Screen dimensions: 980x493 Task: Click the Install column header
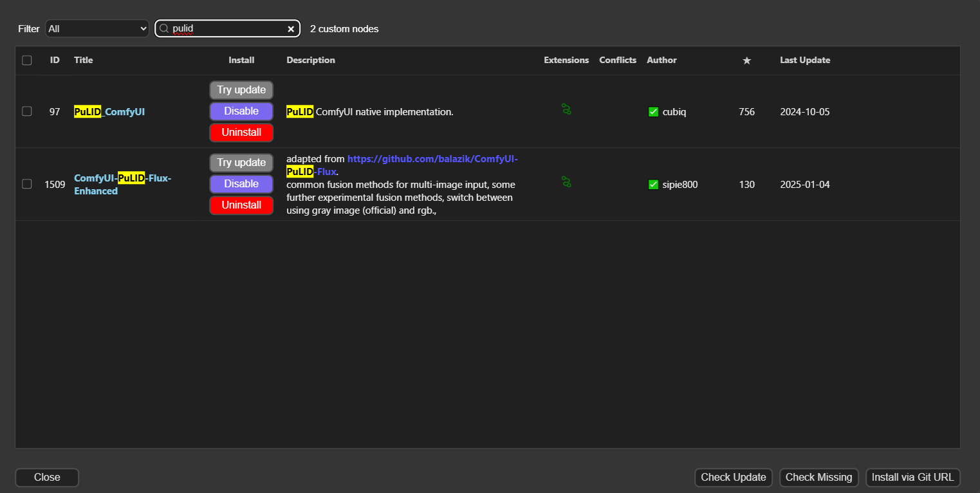[241, 60]
